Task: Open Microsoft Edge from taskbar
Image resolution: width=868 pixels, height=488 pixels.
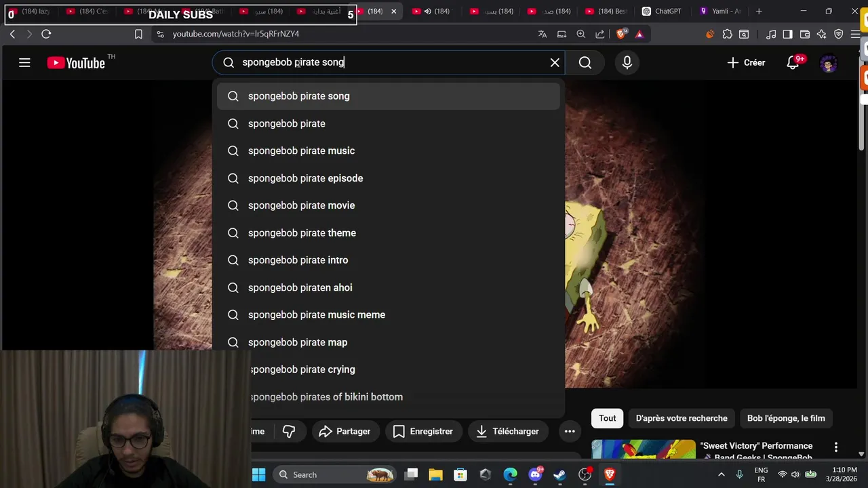Action: point(510,474)
